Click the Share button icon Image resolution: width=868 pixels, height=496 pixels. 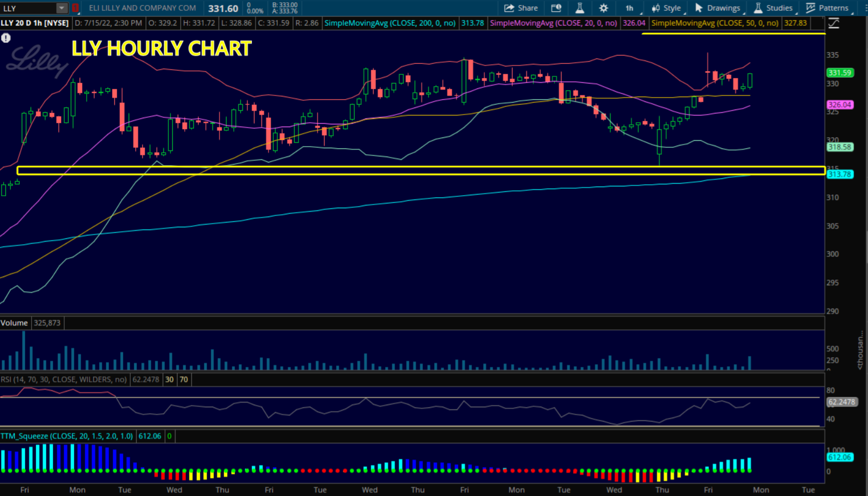pyautogui.click(x=509, y=8)
